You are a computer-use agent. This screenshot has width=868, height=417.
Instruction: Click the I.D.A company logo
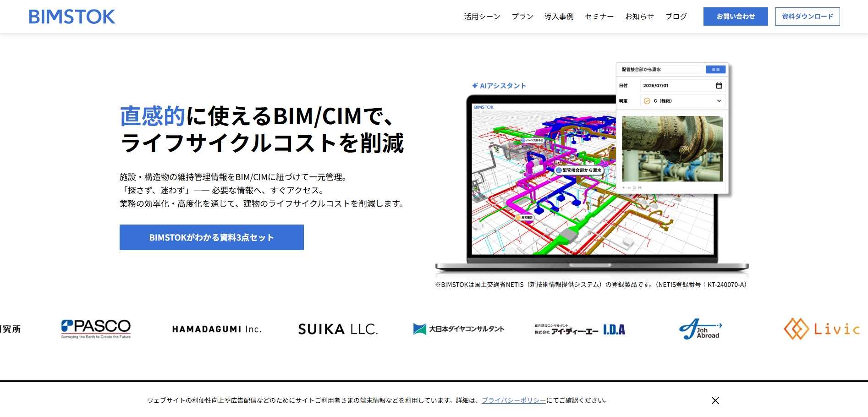click(580, 329)
